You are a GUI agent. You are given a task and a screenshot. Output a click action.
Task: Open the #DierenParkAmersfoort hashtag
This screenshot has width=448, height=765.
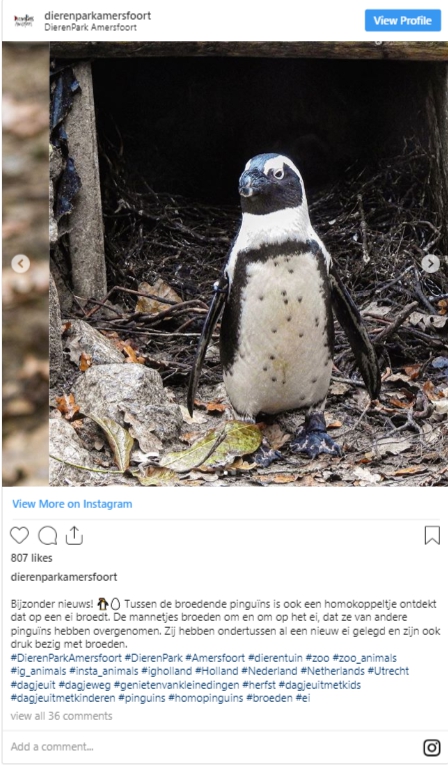click(66, 658)
